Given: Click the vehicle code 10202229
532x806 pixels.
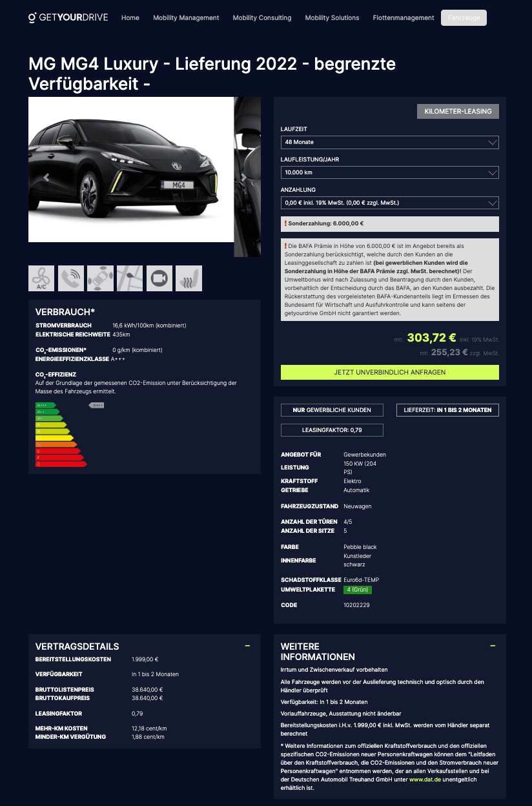Looking at the screenshot, I should pos(356,605).
